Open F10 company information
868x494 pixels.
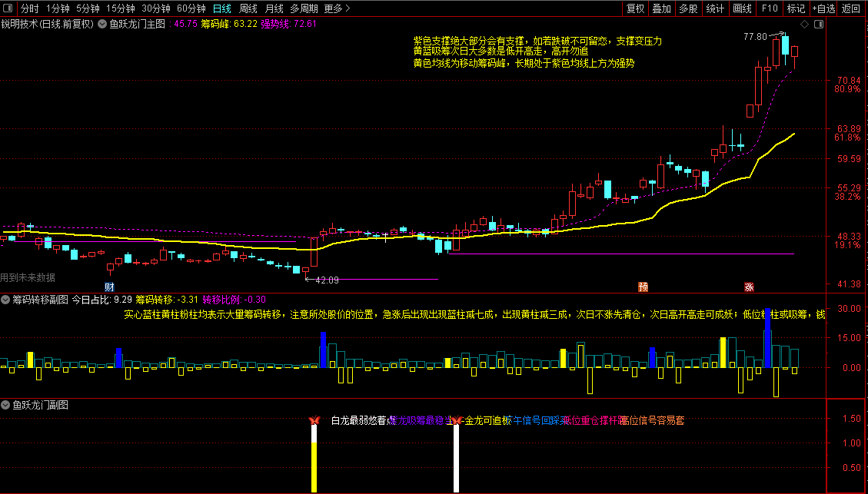pos(770,8)
